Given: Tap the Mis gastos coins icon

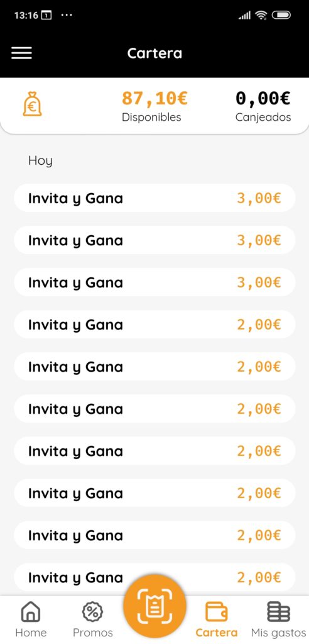Looking at the screenshot, I should point(279,612).
